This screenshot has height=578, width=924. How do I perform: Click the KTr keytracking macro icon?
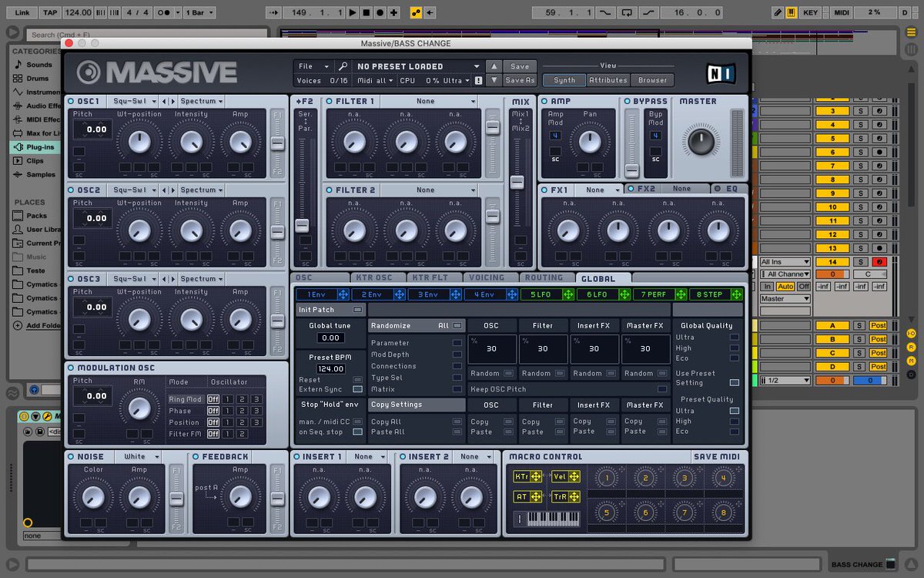tap(526, 477)
